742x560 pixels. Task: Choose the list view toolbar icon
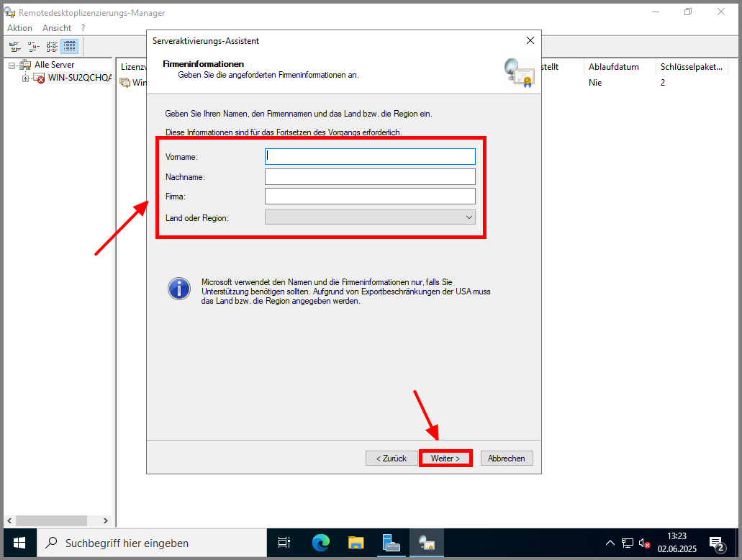click(x=52, y=46)
